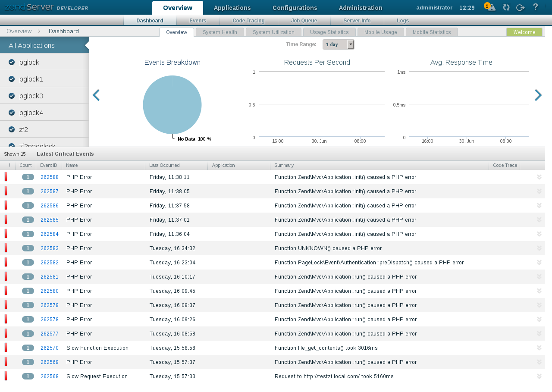Viewport: 552px width, 392px height.
Task: Toggle the status marker next to pglock1
Action: tap(12, 78)
